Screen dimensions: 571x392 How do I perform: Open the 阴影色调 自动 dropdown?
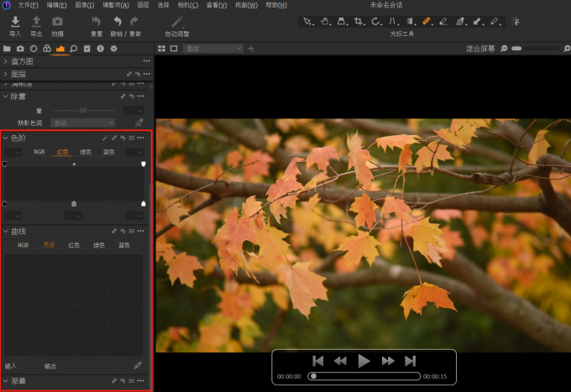82,123
